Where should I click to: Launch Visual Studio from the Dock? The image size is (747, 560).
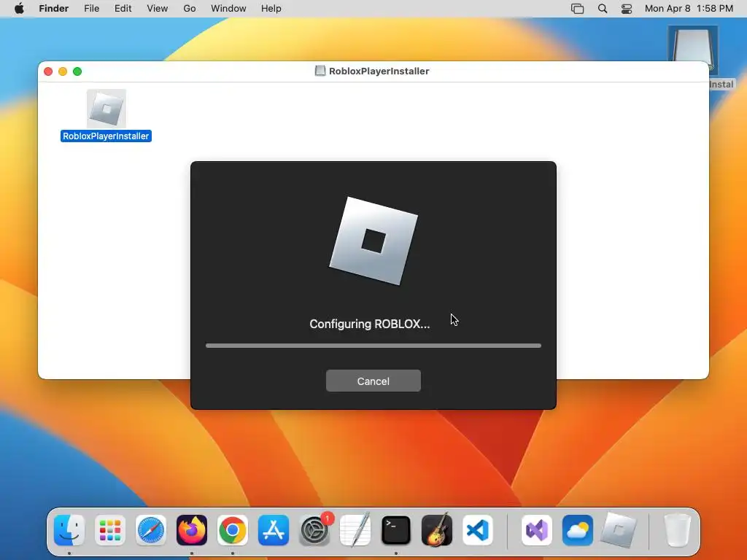coord(537,530)
